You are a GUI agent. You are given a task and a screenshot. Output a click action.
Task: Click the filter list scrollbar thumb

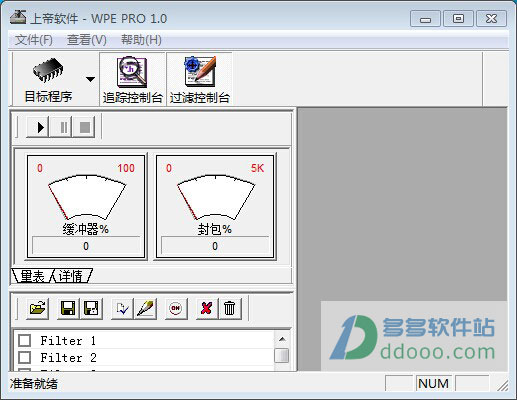pos(282,355)
